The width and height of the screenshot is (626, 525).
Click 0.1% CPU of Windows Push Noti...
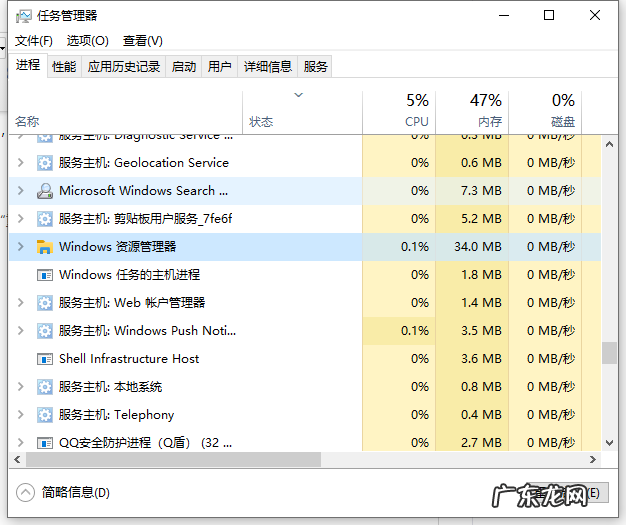pyautogui.click(x=415, y=331)
